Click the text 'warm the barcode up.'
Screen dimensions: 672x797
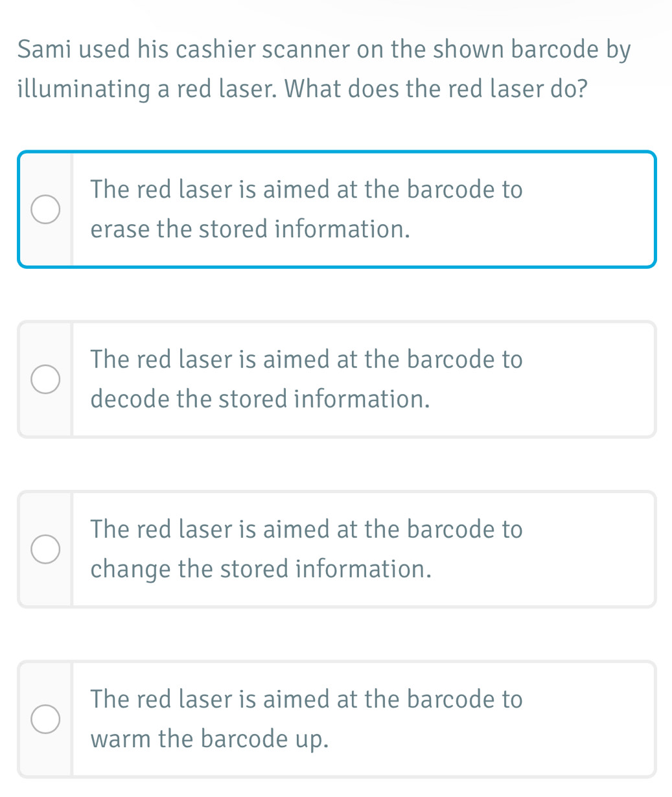210,739
